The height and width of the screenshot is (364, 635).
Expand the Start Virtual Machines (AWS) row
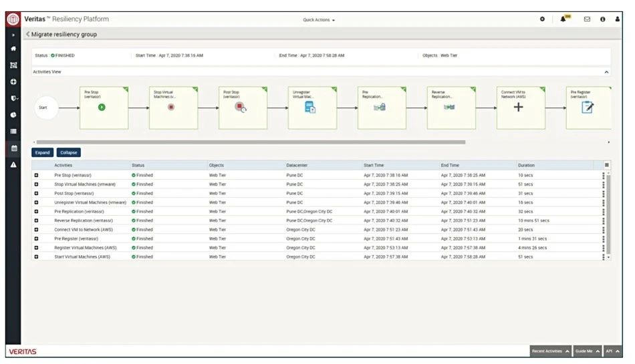[37, 256]
